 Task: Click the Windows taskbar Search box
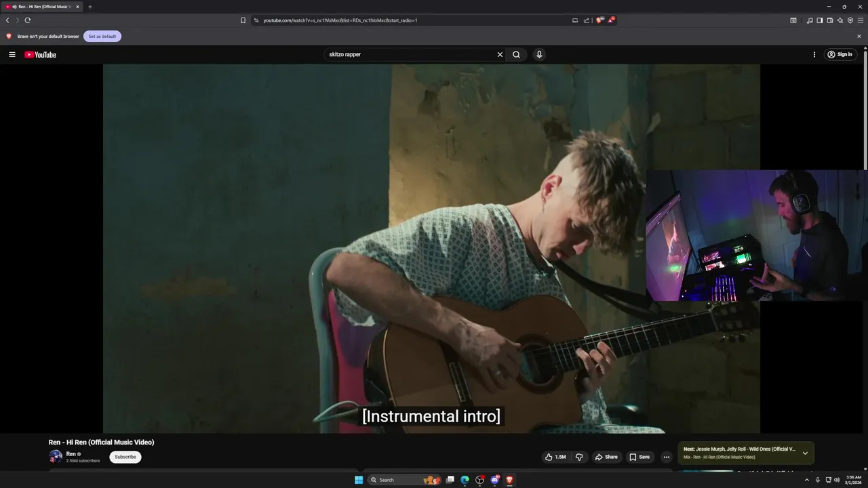pos(403,480)
